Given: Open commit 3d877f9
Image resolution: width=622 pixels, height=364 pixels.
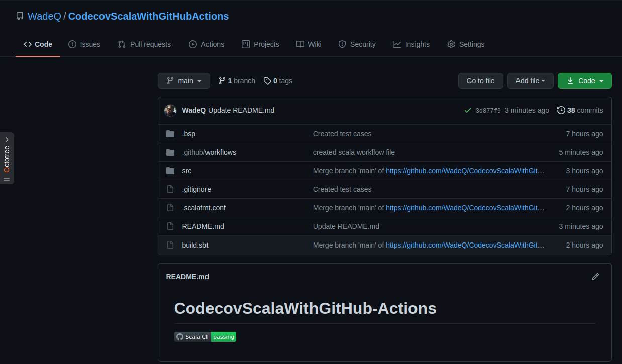Looking at the screenshot, I should (x=488, y=111).
